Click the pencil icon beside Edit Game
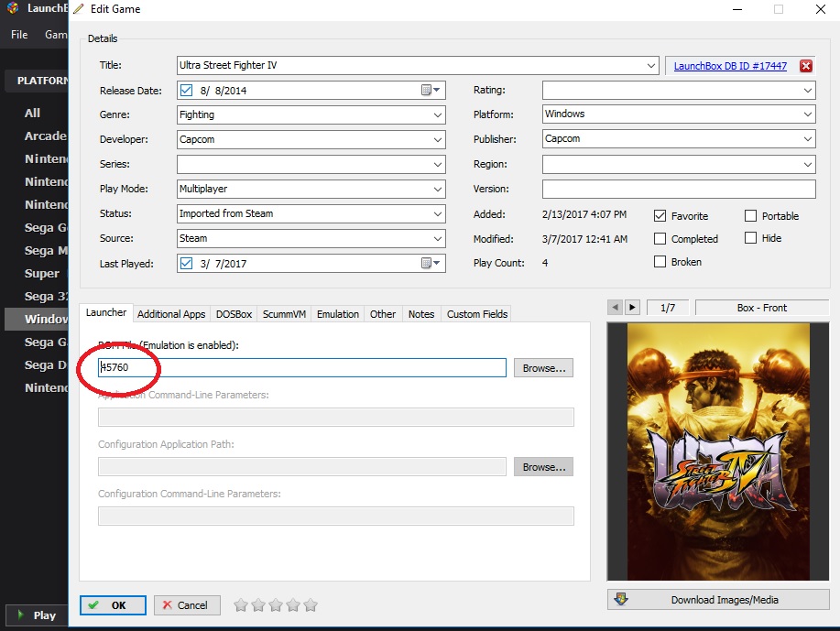840x631 pixels. (x=79, y=8)
